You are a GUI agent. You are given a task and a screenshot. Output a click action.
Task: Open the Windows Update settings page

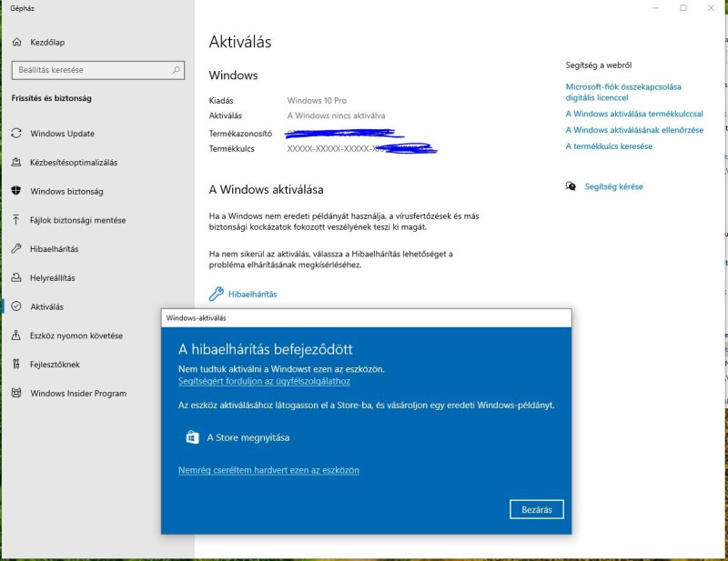62,134
